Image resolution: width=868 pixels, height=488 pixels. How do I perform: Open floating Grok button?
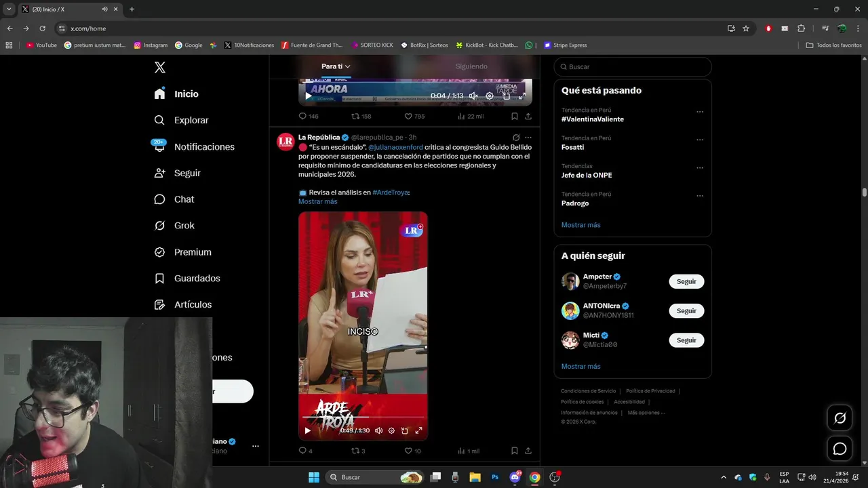pyautogui.click(x=840, y=418)
